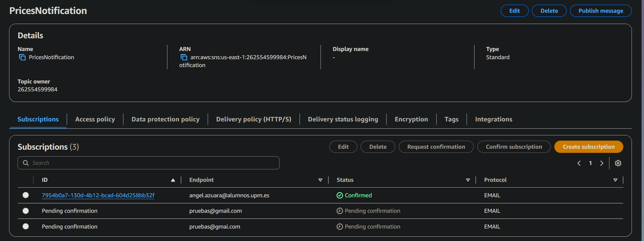Viewport: 644px width, 241px height.
Task: Open the Integrations tab
Action: tap(494, 119)
